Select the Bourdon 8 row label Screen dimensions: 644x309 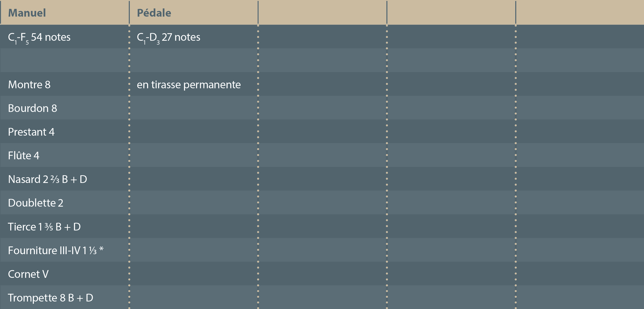click(33, 108)
